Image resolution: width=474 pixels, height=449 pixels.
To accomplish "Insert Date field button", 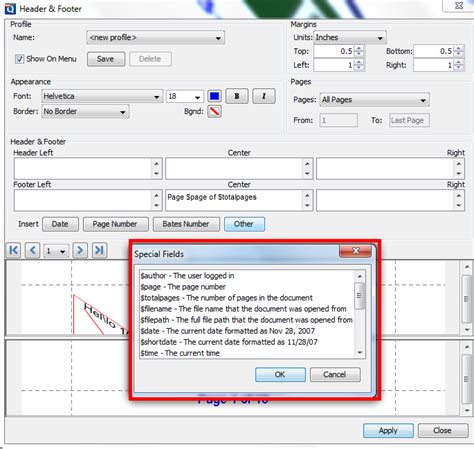I will click(60, 224).
